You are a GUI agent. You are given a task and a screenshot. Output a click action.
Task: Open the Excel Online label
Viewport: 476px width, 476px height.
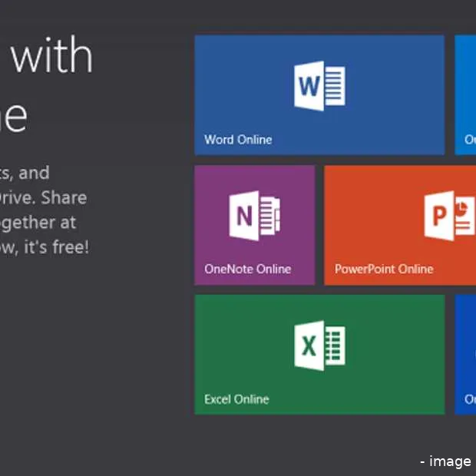[236, 399]
